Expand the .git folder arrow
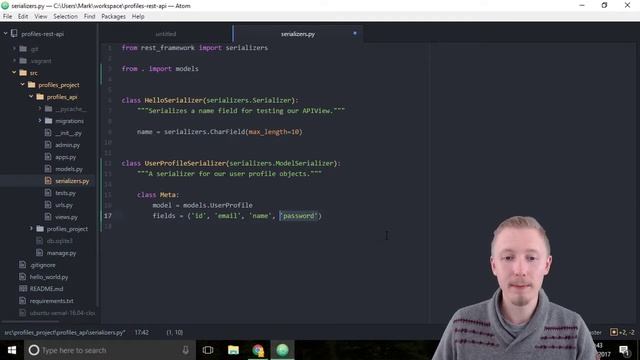Screen dimensions: 640x360 [x=14, y=49]
